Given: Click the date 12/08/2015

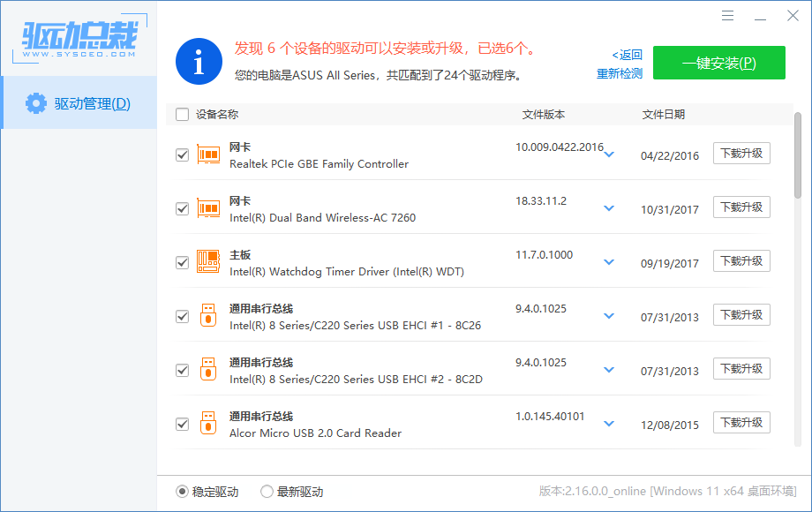Looking at the screenshot, I should [x=670, y=425].
